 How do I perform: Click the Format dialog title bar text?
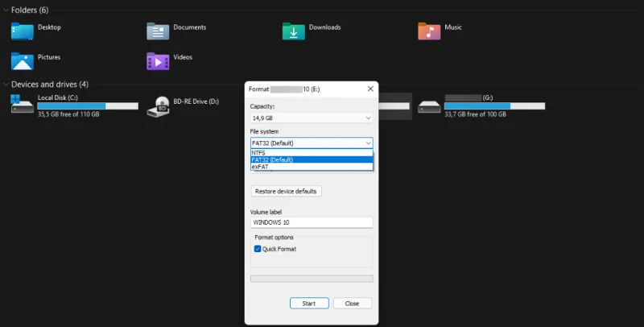[284, 89]
